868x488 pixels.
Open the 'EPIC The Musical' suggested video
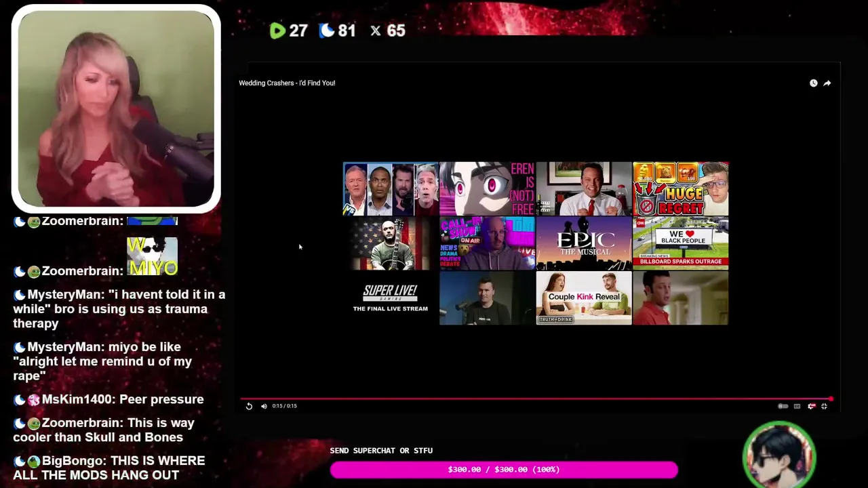pyautogui.click(x=584, y=243)
